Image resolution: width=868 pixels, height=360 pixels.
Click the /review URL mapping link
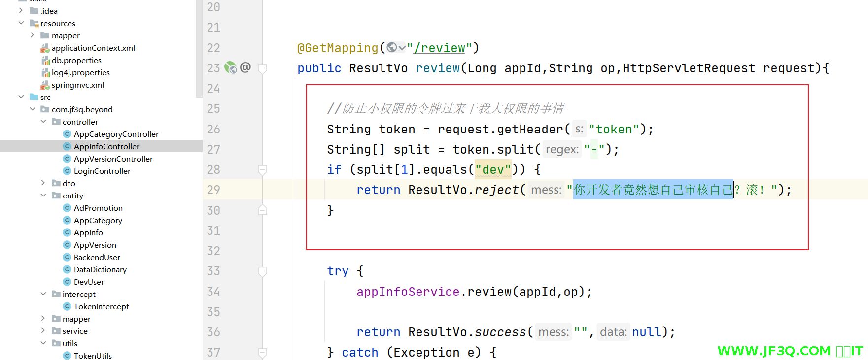[440, 48]
